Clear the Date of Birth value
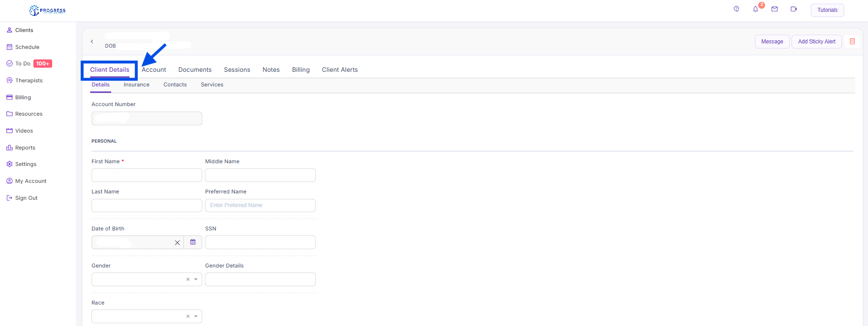This screenshot has height=326, width=868. coord(177,243)
